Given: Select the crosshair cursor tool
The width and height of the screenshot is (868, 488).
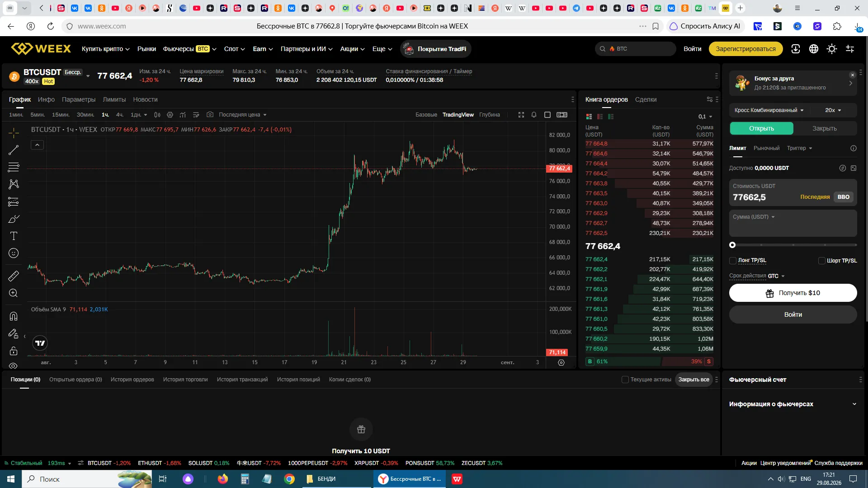Looking at the screenshot, I should (x=14, y=133).
